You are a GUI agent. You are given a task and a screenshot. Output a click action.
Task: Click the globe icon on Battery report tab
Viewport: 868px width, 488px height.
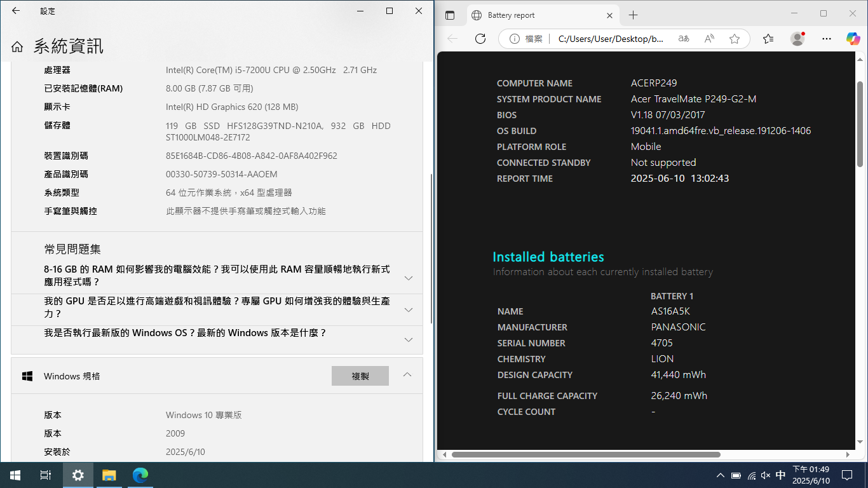477,15
